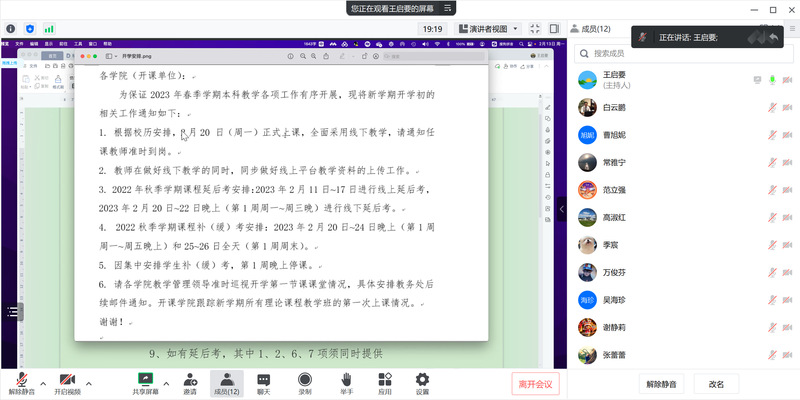Click the 邀请 (Invite) icon
Screen dimensions: 800x400
pos(190,383)
